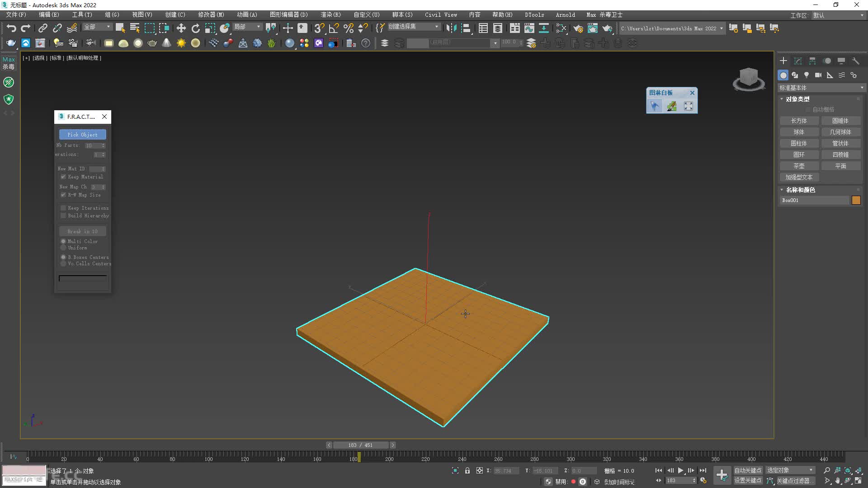Open the project path dropdown

tap(672, 28)
